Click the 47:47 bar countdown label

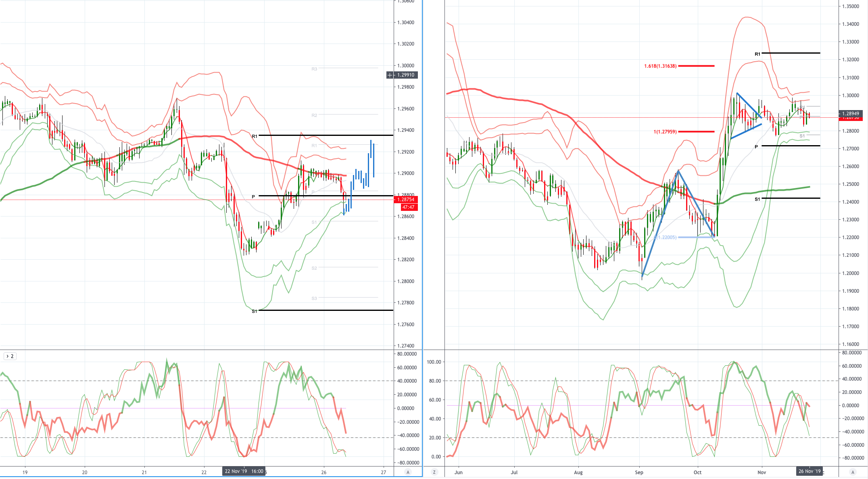click(x=409, y=207)
